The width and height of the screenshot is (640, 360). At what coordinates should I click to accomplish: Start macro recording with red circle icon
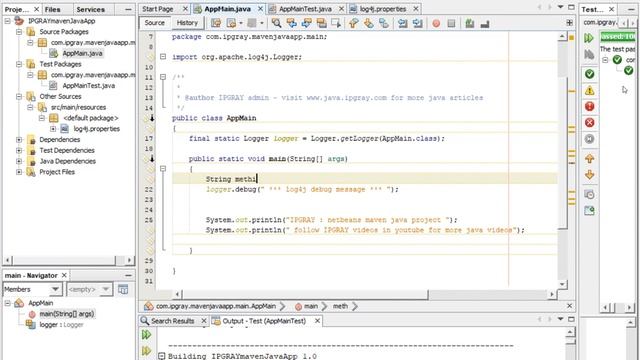pyautogui.click(x=436, y=23)
